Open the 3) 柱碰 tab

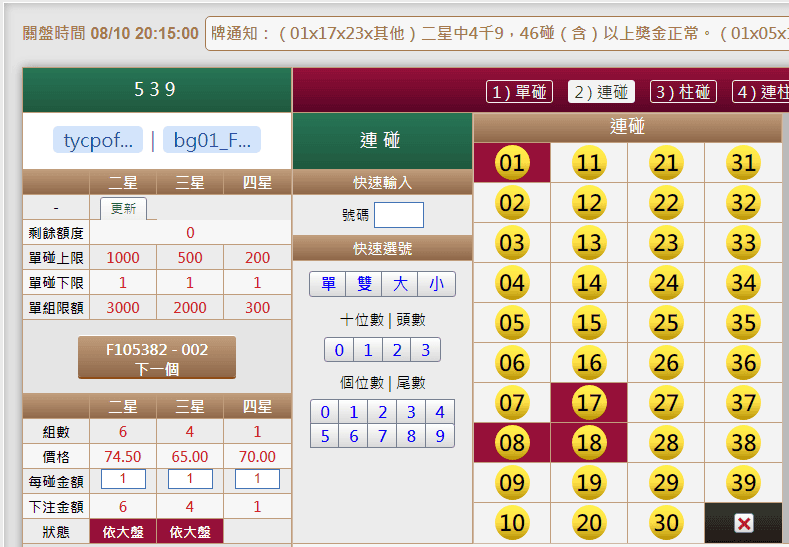pos(683,92)
